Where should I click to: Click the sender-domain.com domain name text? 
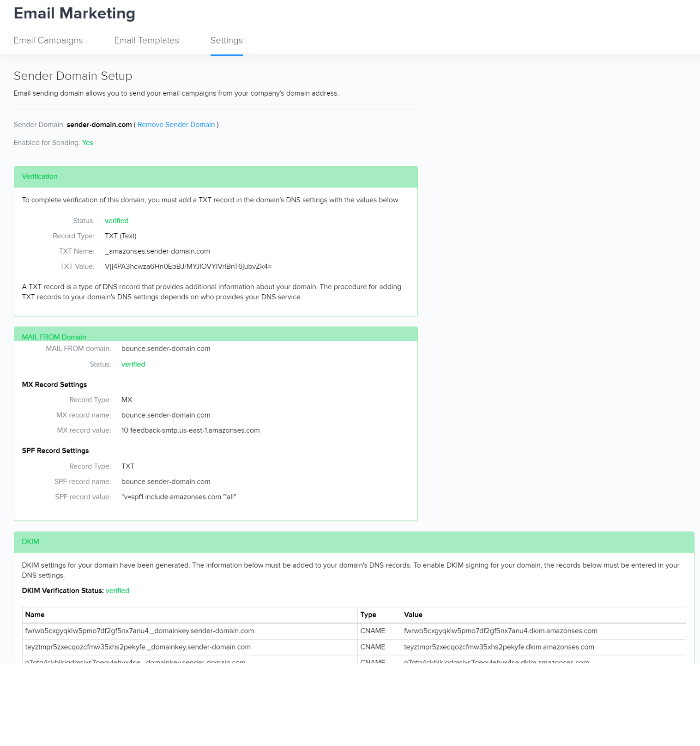click(99, 125)
